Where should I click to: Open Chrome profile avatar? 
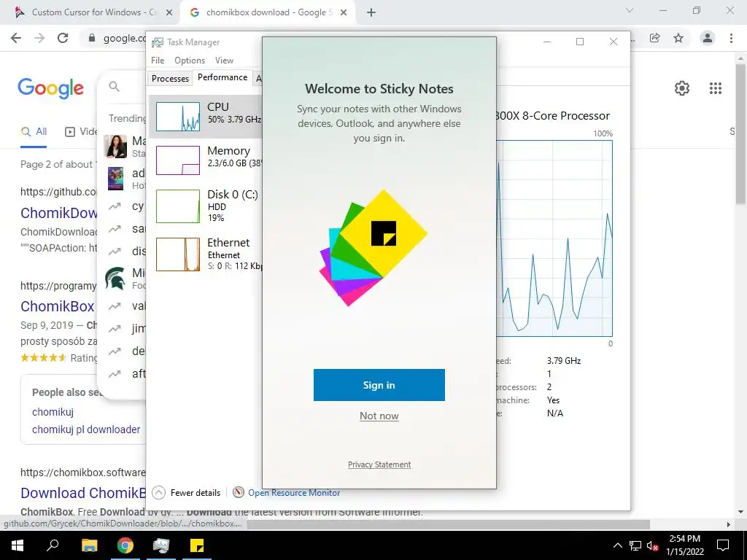pos(708,38)
